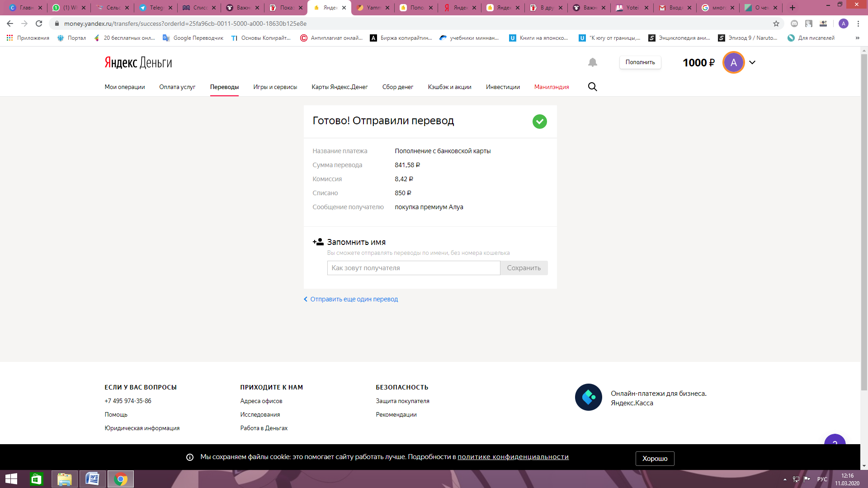Screen dimensions: 868x488
Task: Click the Яндекс Деньги logo
Action: click(x=138, y=62)
